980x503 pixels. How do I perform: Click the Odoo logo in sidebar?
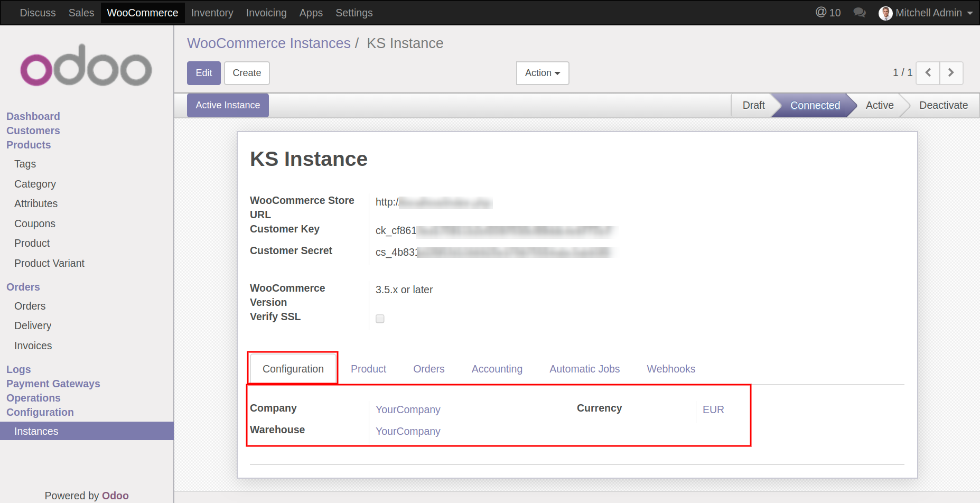[x=86, y=66]
